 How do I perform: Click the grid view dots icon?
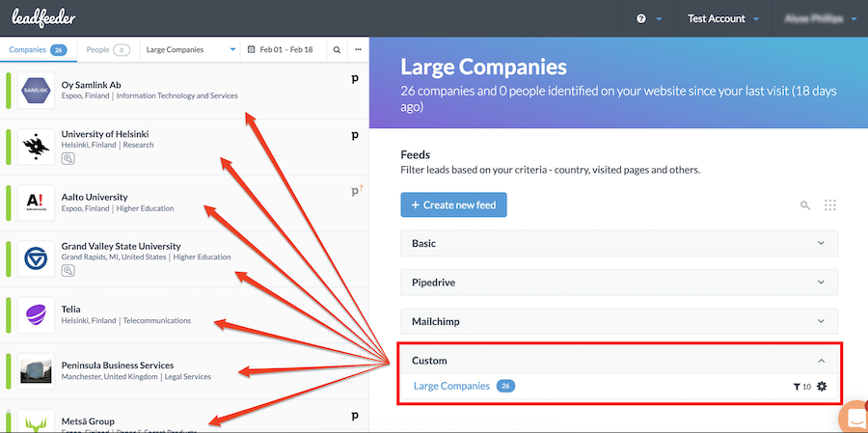coord(829,205)
